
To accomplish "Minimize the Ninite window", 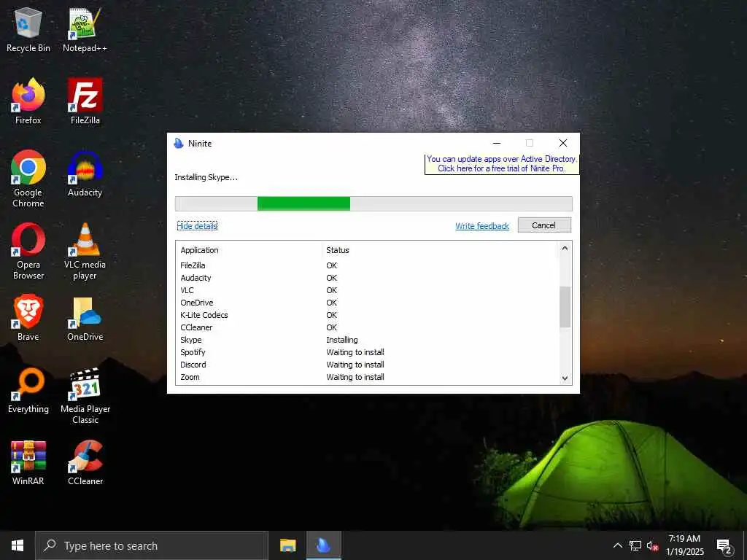I will tap(496, 143).
